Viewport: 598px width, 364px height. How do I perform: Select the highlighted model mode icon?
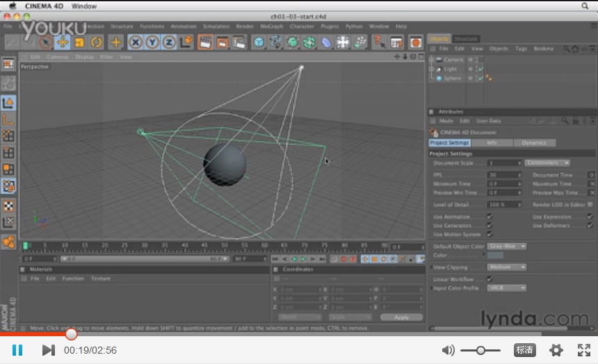(8, 103)
